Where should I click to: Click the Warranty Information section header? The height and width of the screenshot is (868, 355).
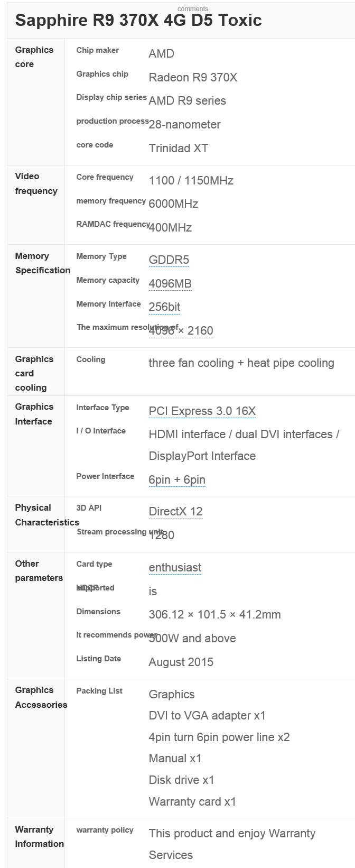(x=39, y=836)
